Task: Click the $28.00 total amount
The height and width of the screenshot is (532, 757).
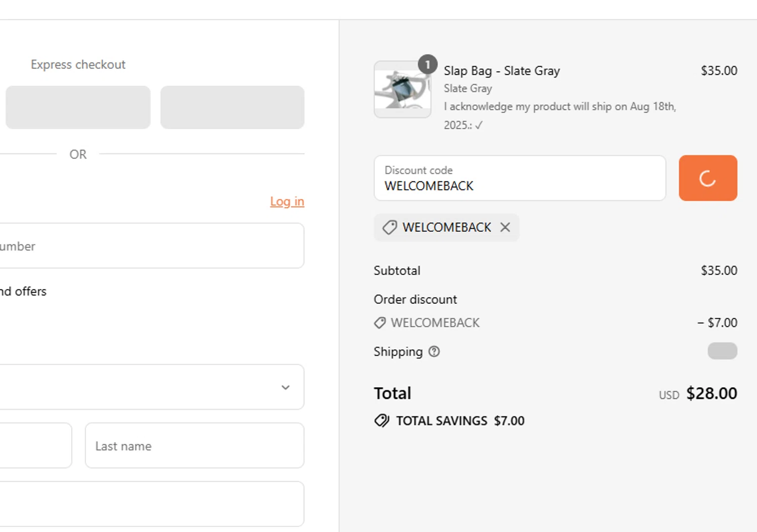Action: click(x=712, y=393)
